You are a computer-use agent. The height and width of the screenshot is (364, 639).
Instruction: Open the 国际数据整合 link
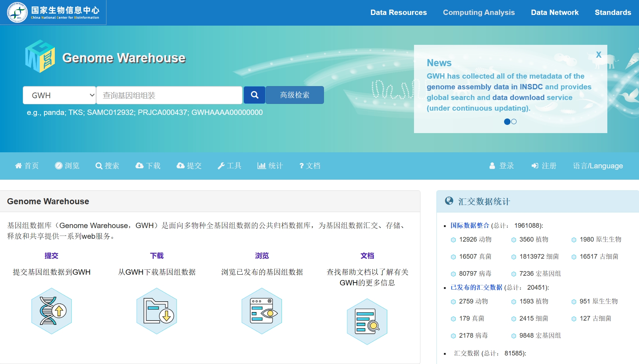click(470, 225)
